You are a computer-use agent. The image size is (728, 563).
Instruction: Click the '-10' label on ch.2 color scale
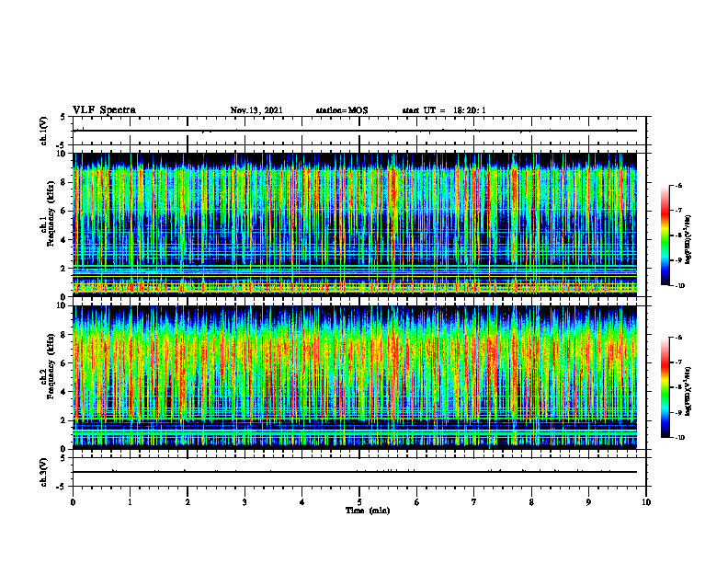[679, 438]
